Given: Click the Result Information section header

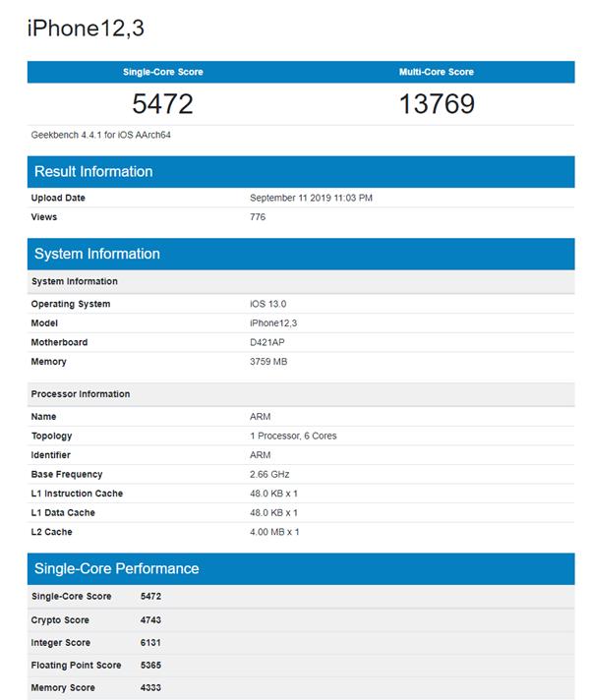Looking at the screenshot, I should [x=301, y=172].
